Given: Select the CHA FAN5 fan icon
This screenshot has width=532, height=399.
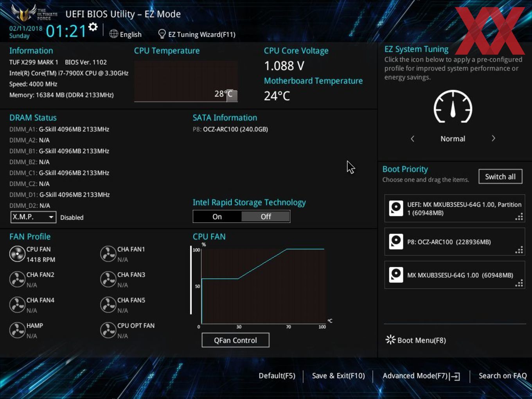Looking at the screenshot, I should point(108,305).
